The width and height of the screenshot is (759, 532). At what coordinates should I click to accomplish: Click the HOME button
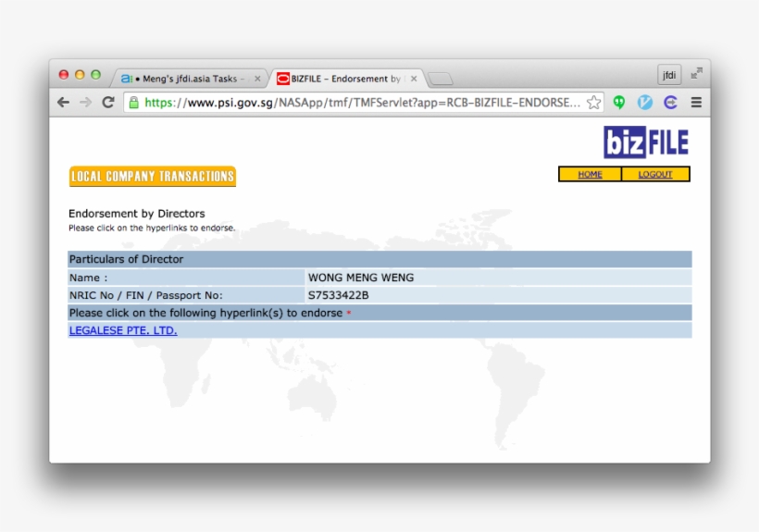(590, 174)
